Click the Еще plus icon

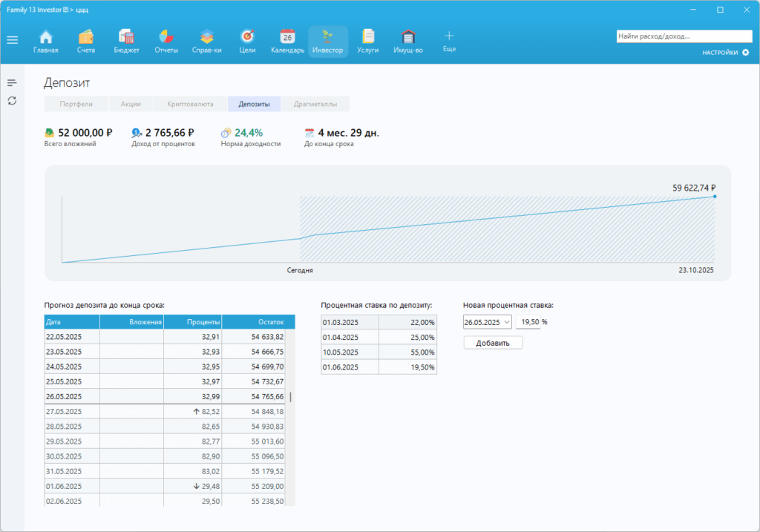pos(449,36)
